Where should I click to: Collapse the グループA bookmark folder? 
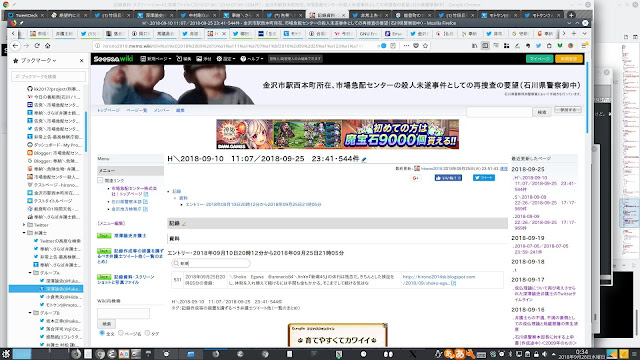[30, 273]
